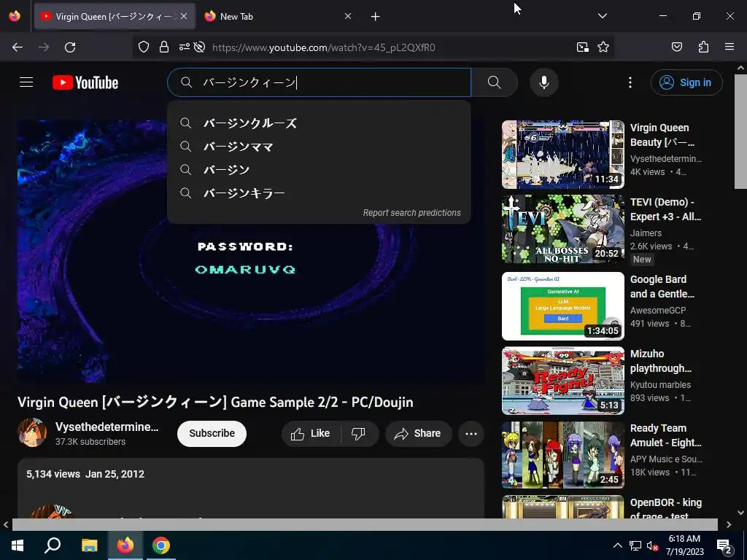747x560 pixels.
Task: Open TEVI (Demo) Expert video thumbnail
Action: click(562, 228)
